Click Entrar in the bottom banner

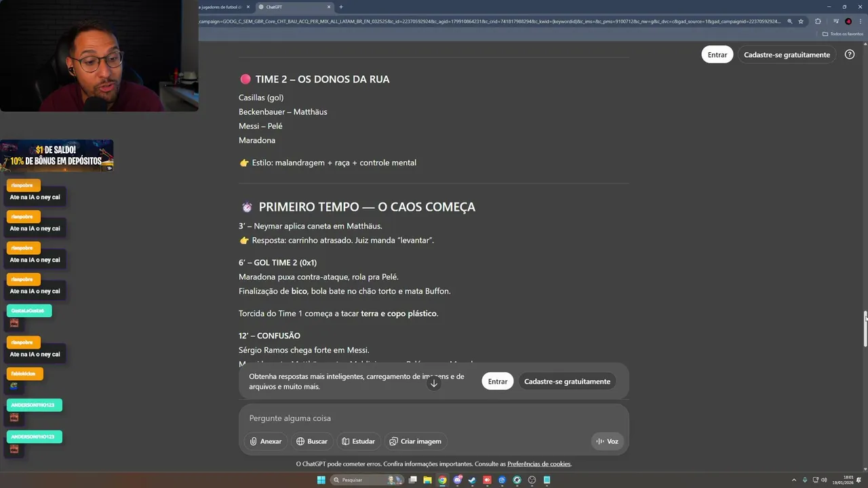498,382
